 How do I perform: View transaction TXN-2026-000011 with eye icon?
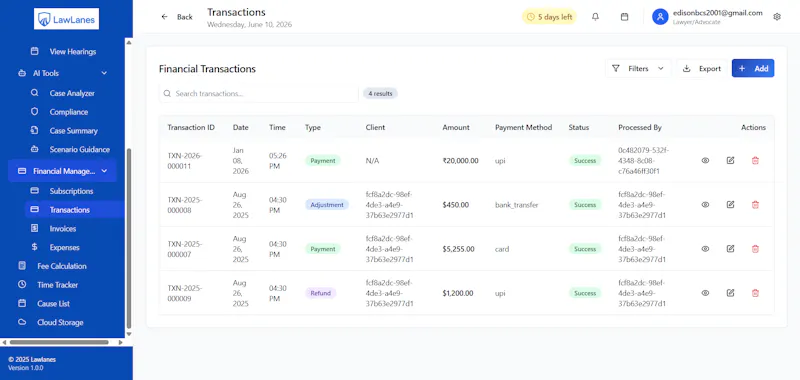tap(705, 161)
